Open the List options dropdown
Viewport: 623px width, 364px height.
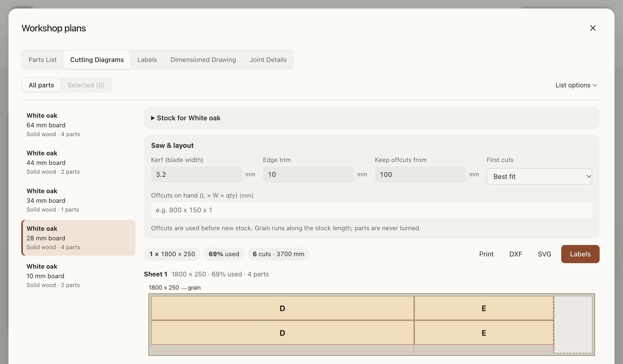point(576,85)
